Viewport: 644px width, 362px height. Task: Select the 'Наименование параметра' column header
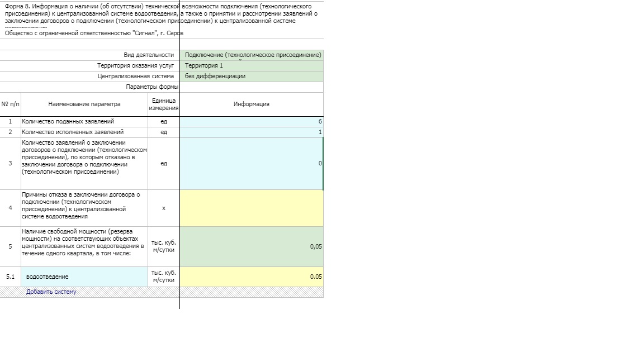[x=84, y=104]
